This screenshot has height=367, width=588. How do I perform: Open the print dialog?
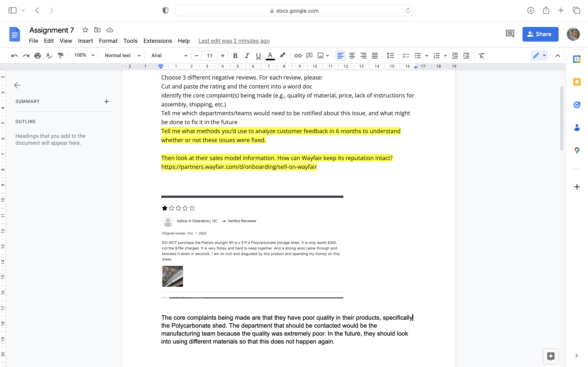pyautogui.click(x=38, y=56)
